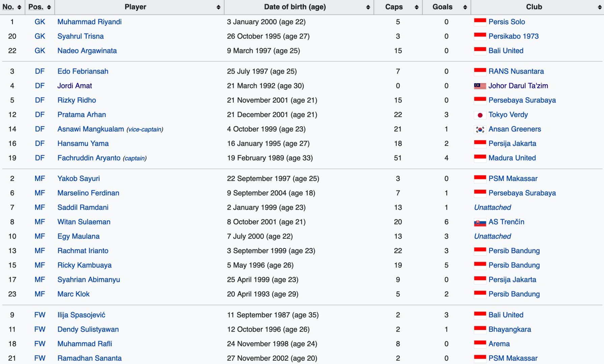Open the Tokyo Verdy club link
Image resolution: width=604 pixels, height=364 pixels.
(508, 115)
